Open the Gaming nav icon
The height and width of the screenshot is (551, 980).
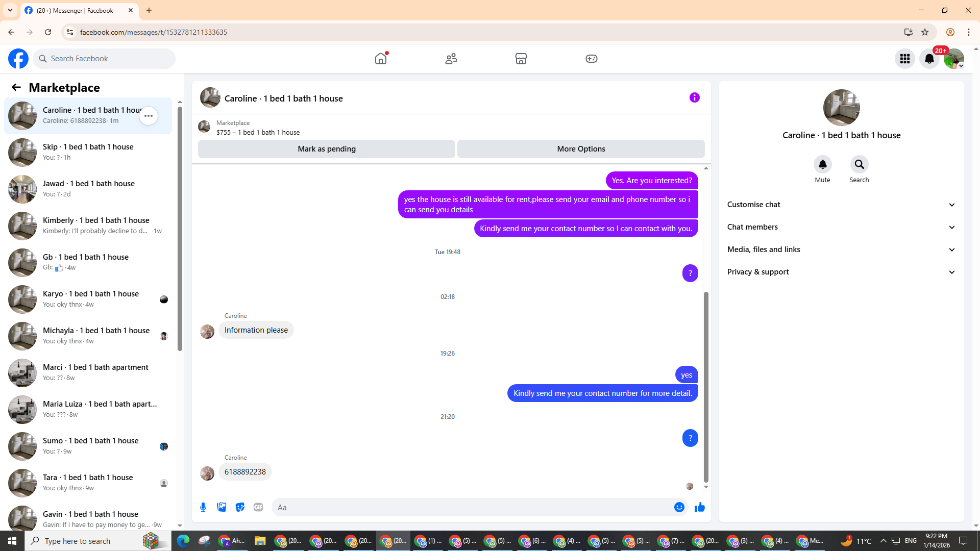[x=591, y=59]
